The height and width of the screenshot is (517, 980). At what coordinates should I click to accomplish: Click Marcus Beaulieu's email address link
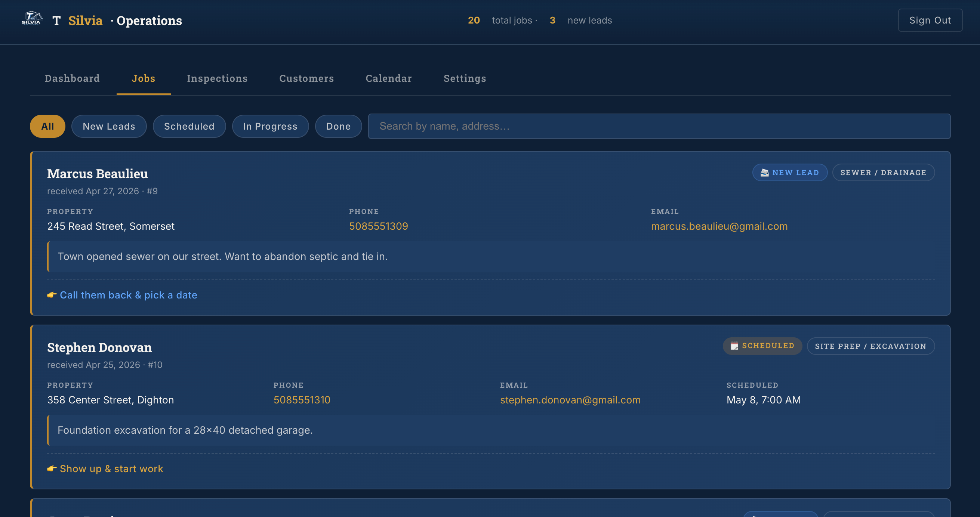click(719, 226)
